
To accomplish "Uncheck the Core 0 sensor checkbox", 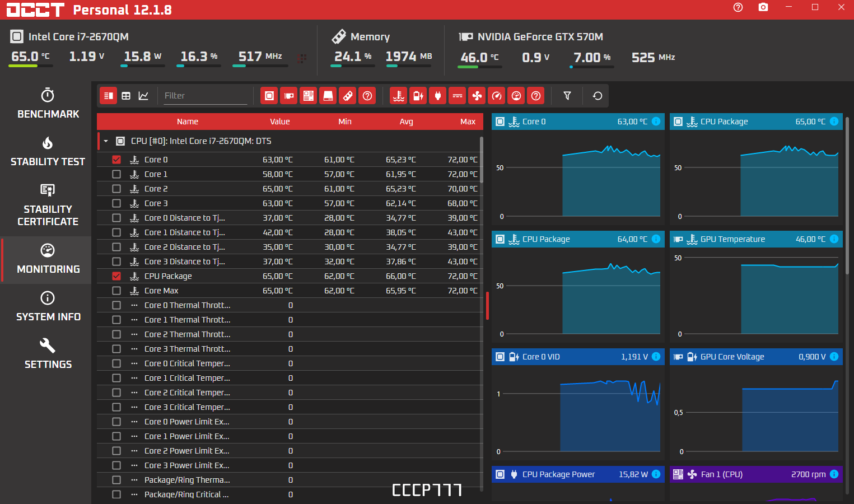I will [x=116, y=160].
